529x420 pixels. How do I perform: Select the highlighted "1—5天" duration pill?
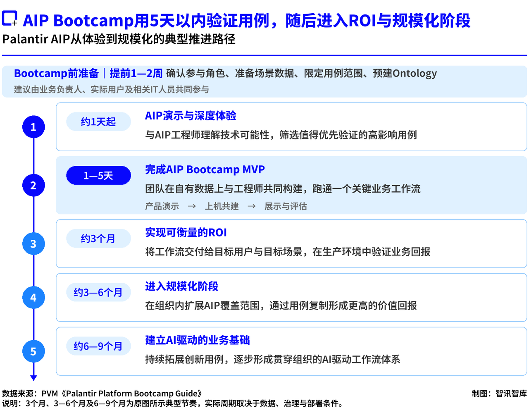(98, 176)
